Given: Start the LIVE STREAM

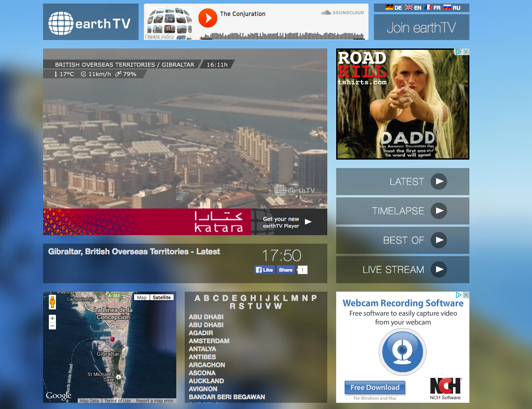Looking at the screenshot, I should coord(439,269).
